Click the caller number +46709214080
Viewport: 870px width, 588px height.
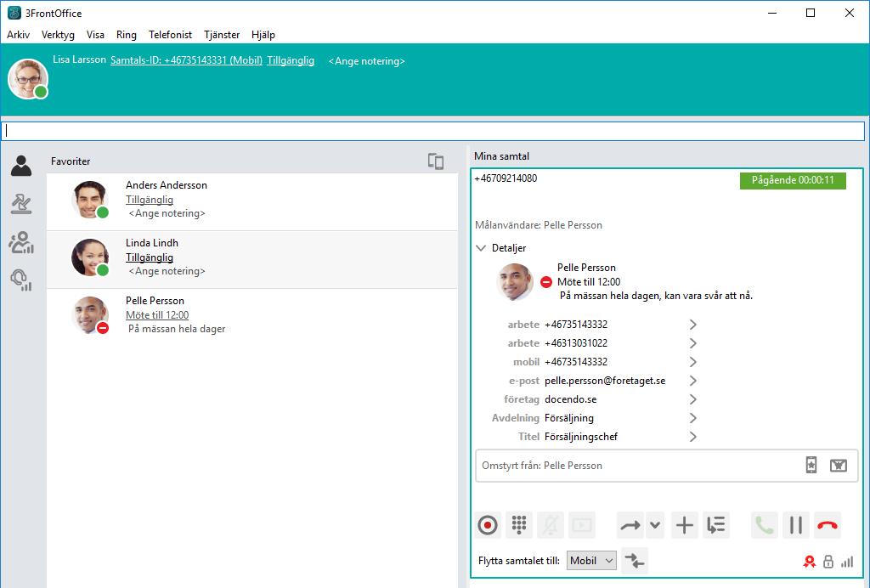506,178
